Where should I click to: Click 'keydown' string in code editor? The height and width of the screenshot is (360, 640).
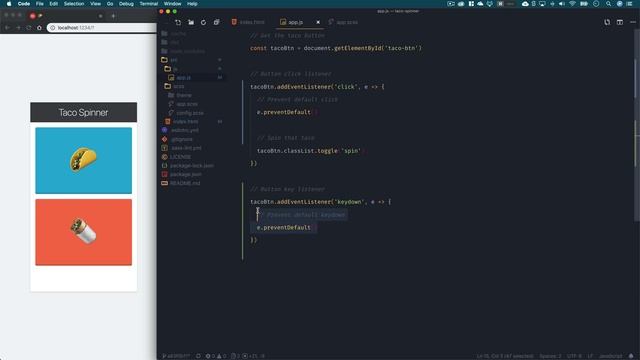(x=349, y=202)
